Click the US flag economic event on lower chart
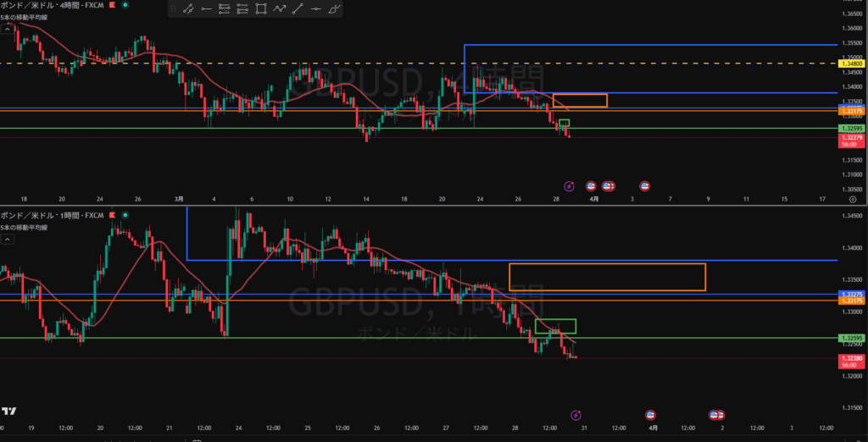 650,414
